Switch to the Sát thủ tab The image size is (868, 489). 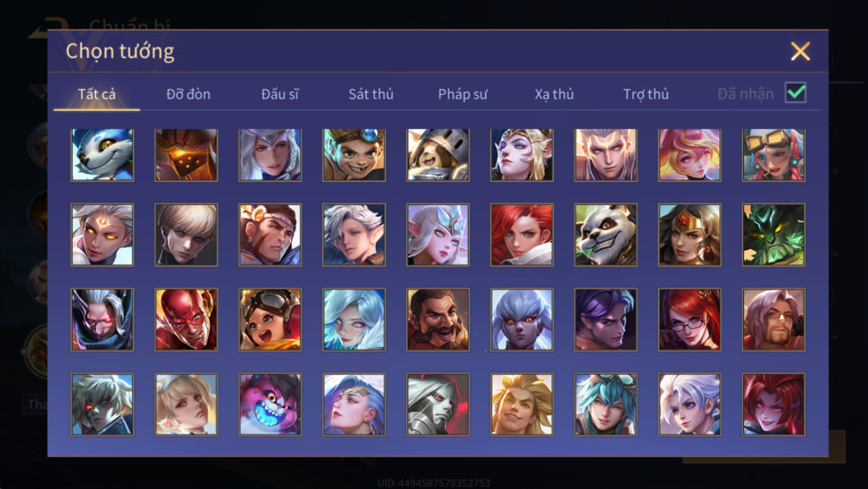[x=371, y=94]
